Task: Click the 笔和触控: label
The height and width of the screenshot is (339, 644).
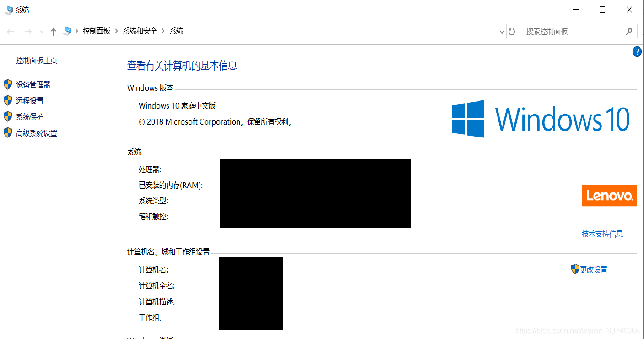Action: tap(153, 217)
